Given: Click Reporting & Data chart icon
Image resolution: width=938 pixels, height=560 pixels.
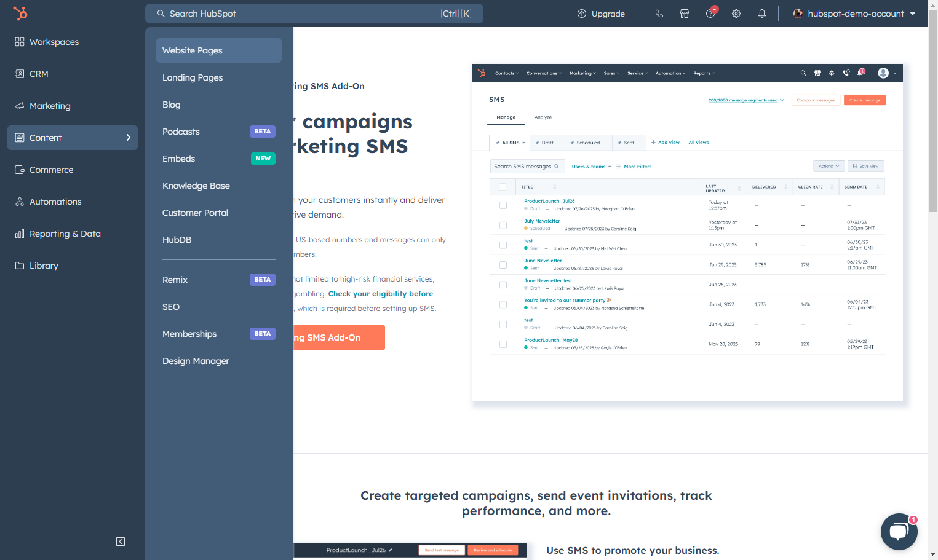Looking at the screenshot, I should [x=20, y=234].
